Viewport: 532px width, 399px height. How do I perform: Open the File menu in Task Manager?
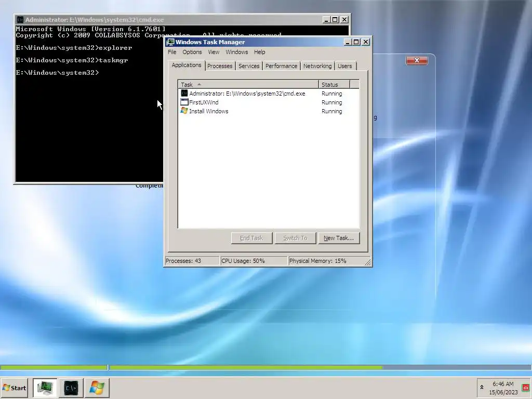pos(172,52)
